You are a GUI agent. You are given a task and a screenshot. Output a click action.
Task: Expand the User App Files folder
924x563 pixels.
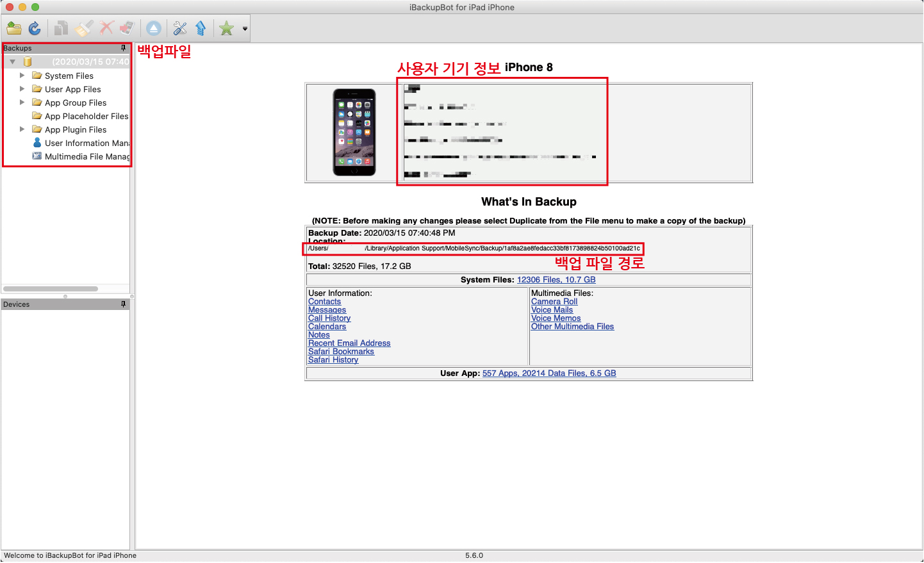22,89
